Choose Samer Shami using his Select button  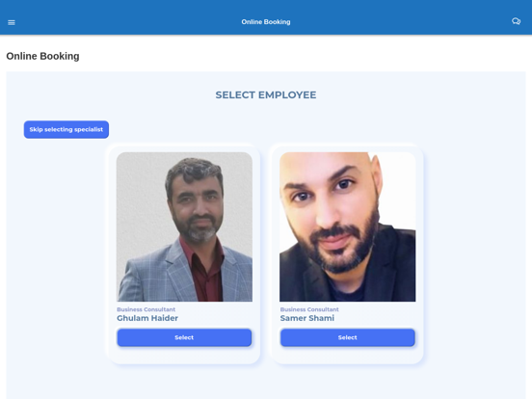347,337
